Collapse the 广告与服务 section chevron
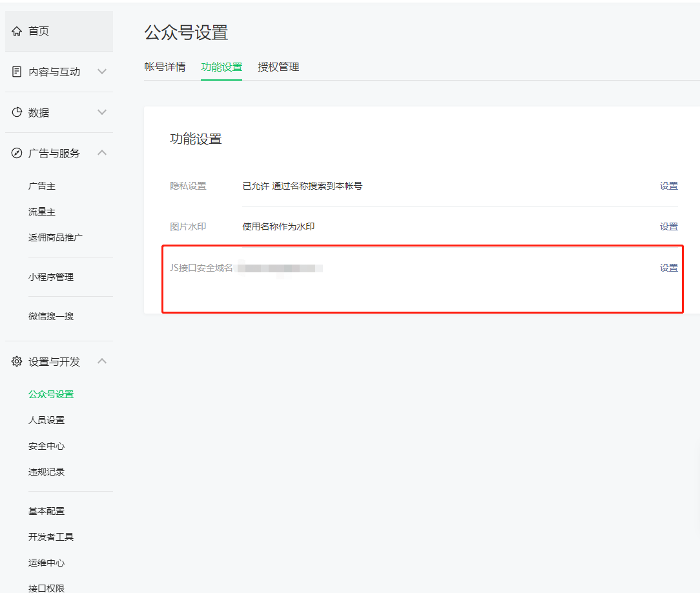 tap(102, 153)
